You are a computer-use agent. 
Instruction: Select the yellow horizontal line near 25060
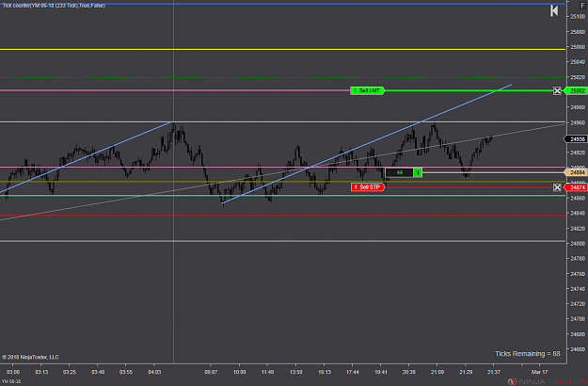pyautogui.click(x=283, y=49)
